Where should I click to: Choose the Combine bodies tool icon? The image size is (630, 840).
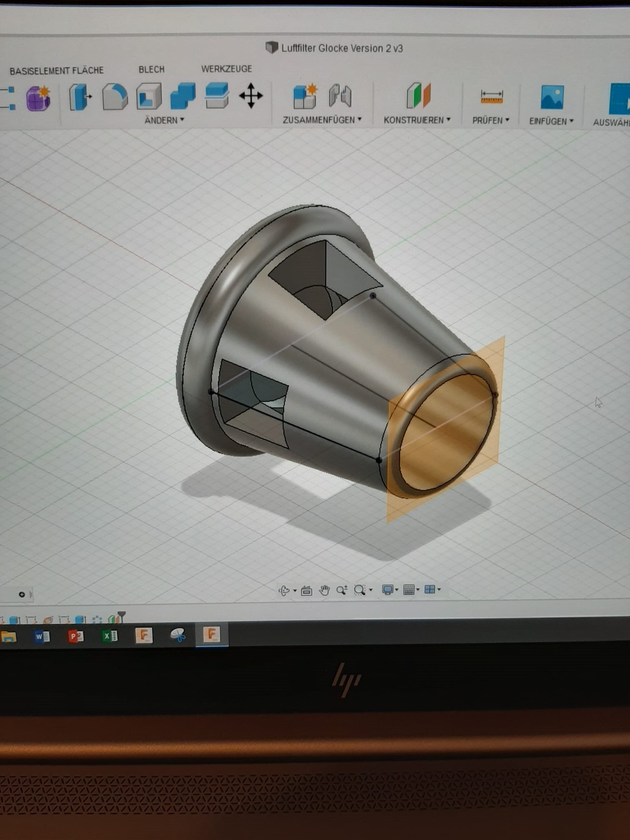[x=182, y=96]
